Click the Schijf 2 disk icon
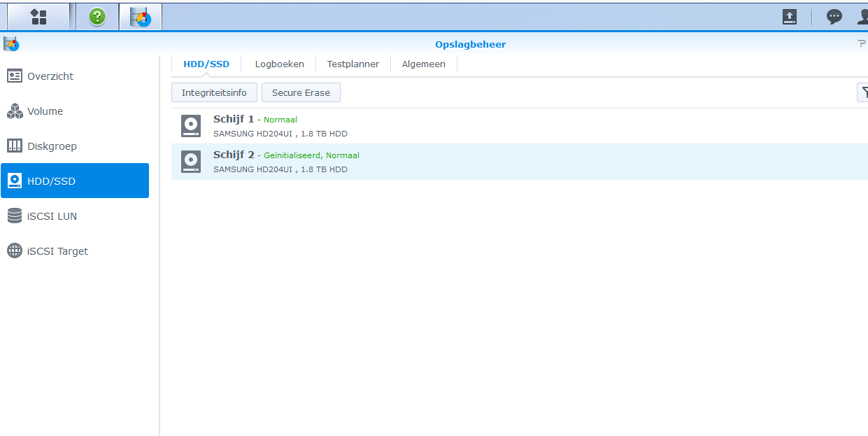868x436 pixels. [191, 162]
